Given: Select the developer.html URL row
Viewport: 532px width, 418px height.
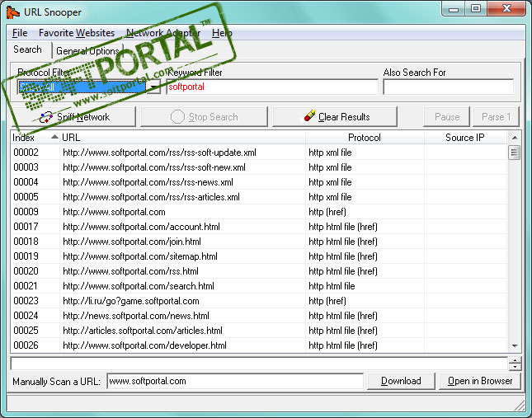Looking at the screenshot, I should click(144, 345).
